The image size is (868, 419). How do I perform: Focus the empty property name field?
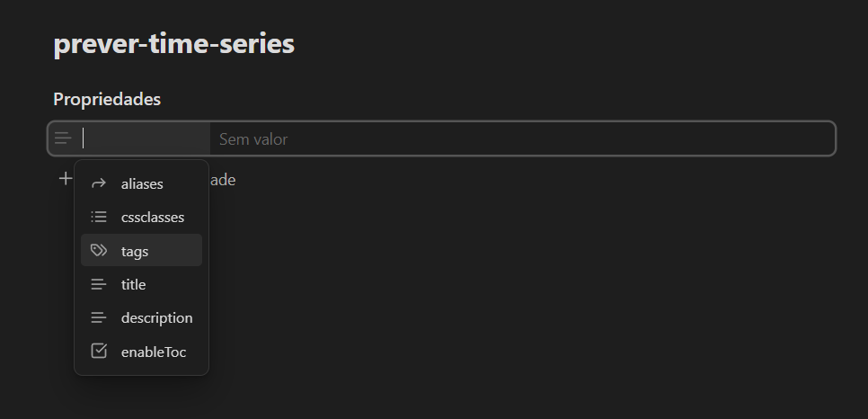pyautogui.click(x=144, y=138)
